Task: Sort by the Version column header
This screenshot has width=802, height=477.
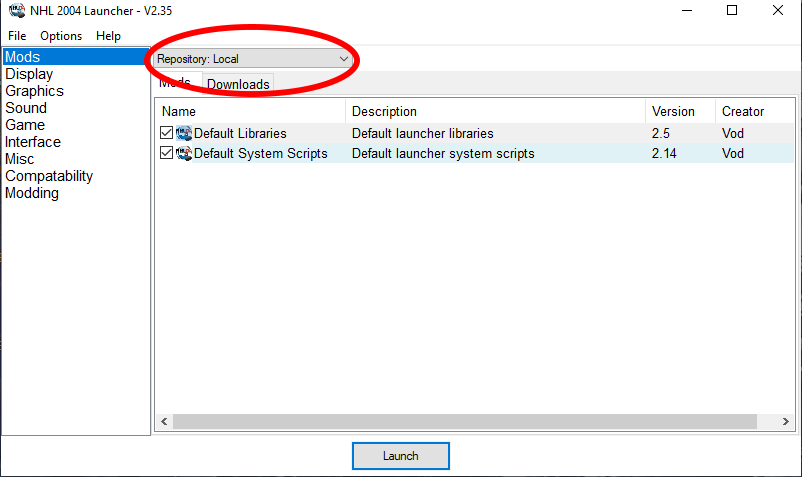Action: (680, 111)
